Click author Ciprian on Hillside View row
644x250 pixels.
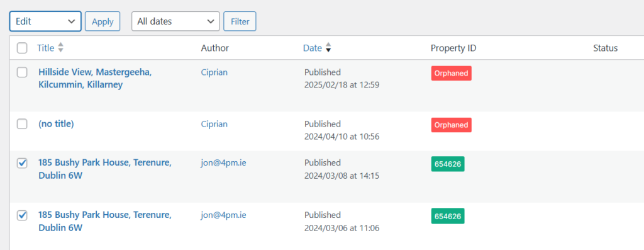214,72
